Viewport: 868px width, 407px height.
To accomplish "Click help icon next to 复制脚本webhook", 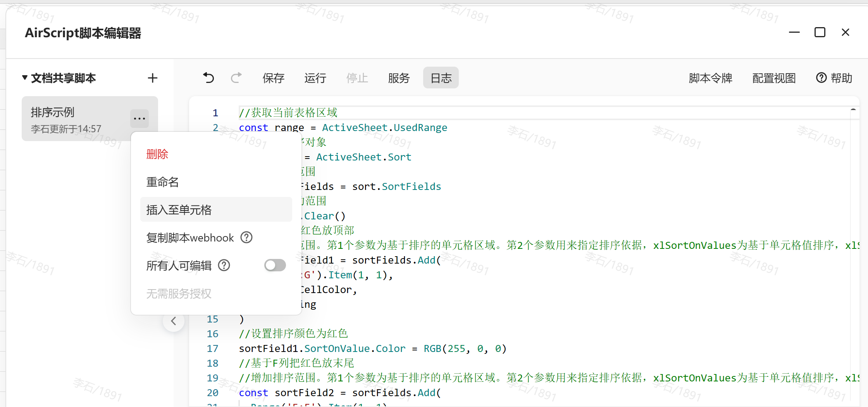I will click(246, 237).
